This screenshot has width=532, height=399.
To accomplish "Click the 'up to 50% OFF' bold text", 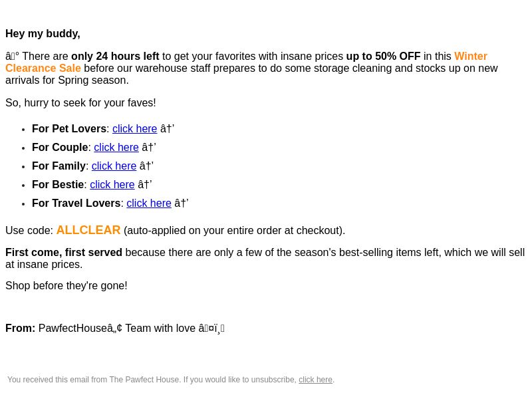I will (x=383, y=57).
